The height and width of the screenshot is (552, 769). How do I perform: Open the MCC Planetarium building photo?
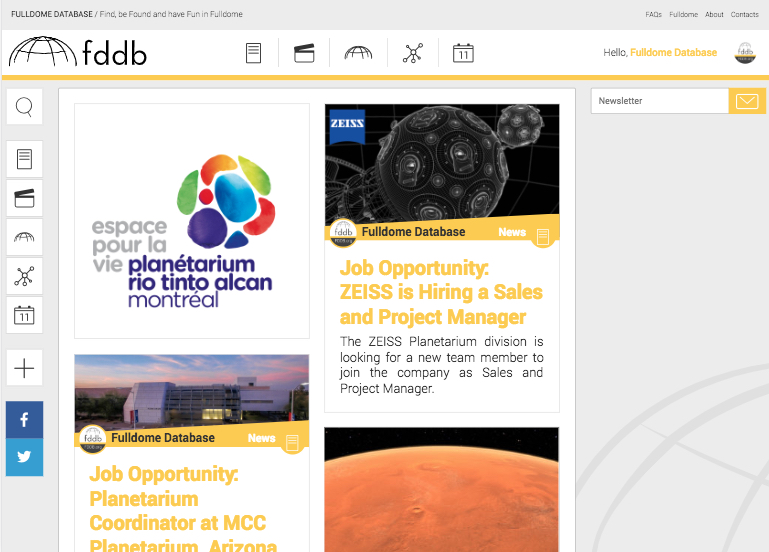click(x=192, y=389)
